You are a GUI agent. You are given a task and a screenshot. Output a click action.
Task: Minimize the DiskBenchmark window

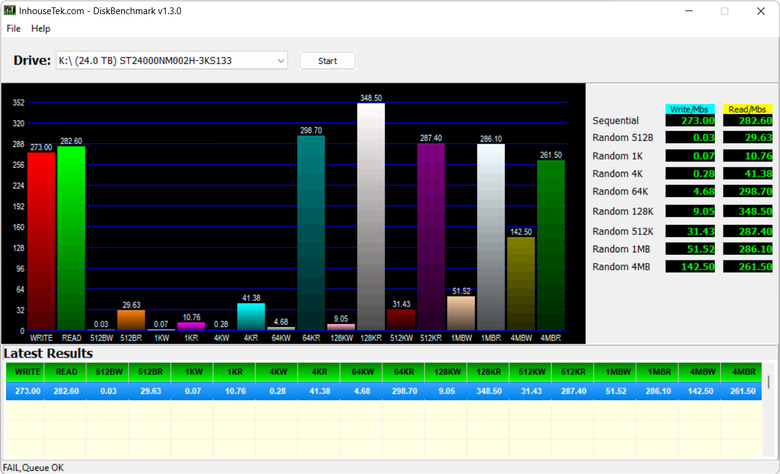click(x=689, y=11)
